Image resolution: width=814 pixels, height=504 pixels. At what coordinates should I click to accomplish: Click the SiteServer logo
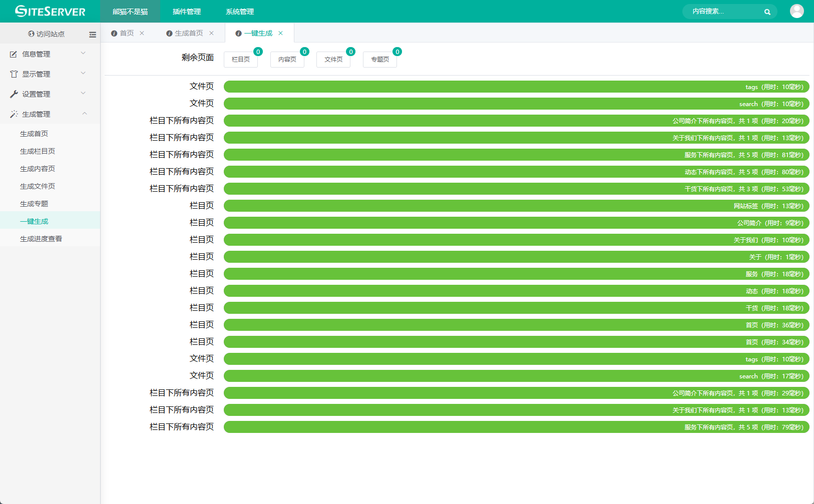(50, 11)
